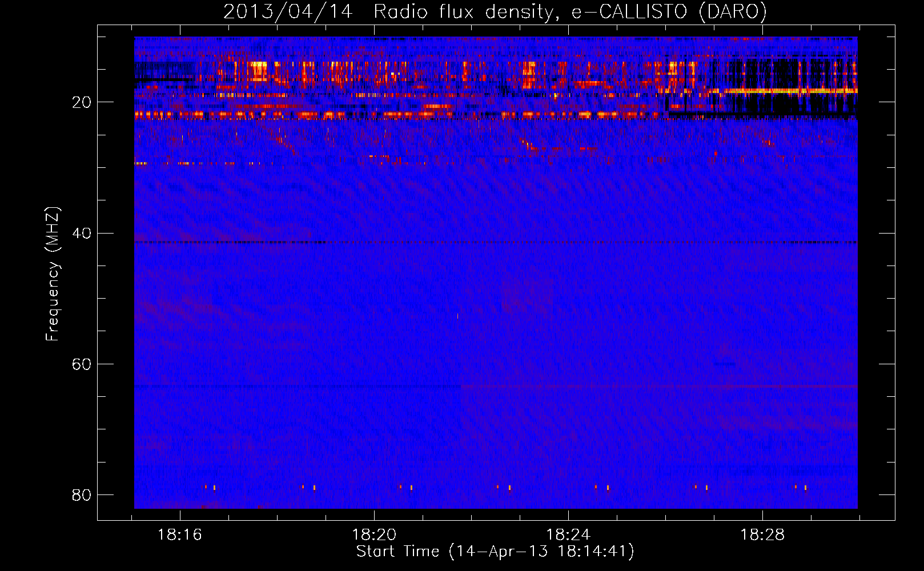Click the plot title mentioning e-CALLISTO (DARO)

[495, 12]
